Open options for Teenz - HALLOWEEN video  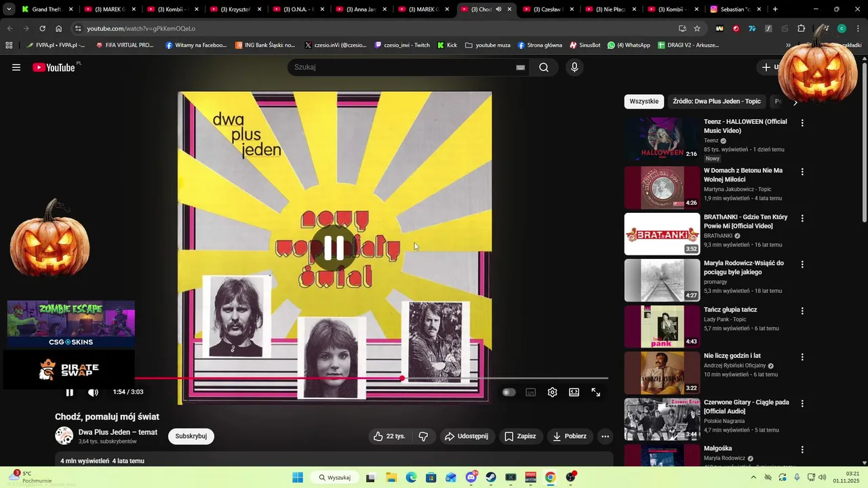click(x=802, y=123)
